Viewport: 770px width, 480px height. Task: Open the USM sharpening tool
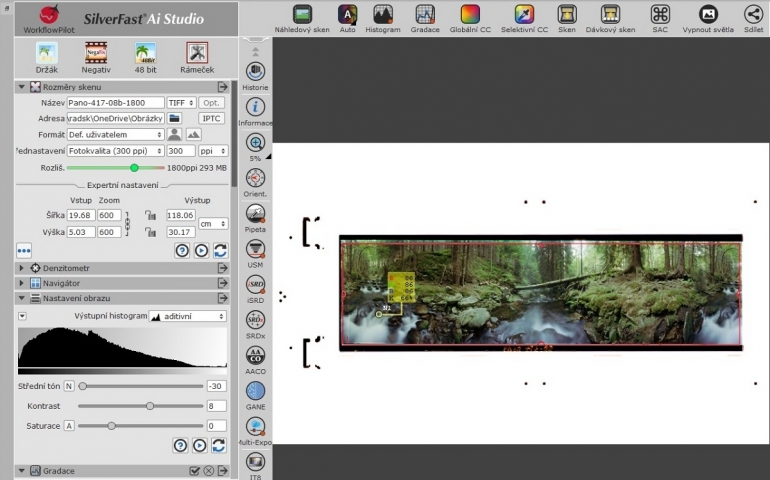(x=255, y=249)
